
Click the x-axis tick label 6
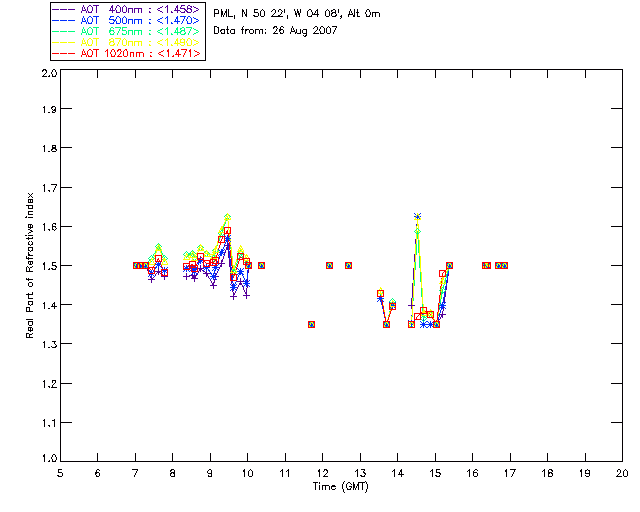click(98, 473)
